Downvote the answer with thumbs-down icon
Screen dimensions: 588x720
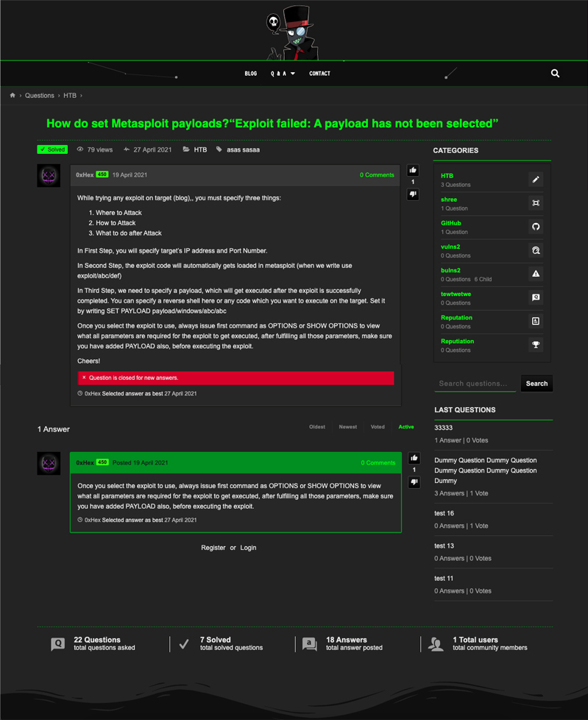click(x=414, y=482)
